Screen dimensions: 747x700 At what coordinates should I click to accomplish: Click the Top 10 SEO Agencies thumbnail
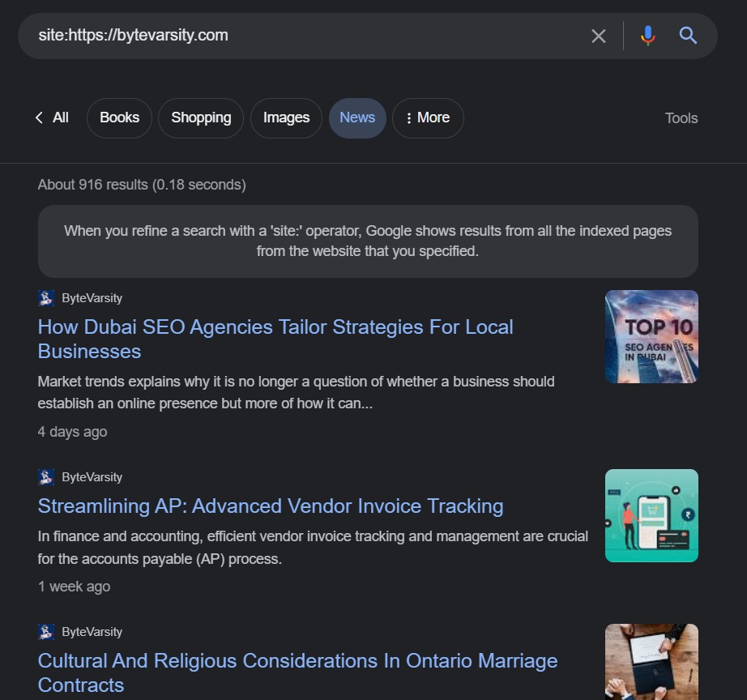(x=651, y=336)
